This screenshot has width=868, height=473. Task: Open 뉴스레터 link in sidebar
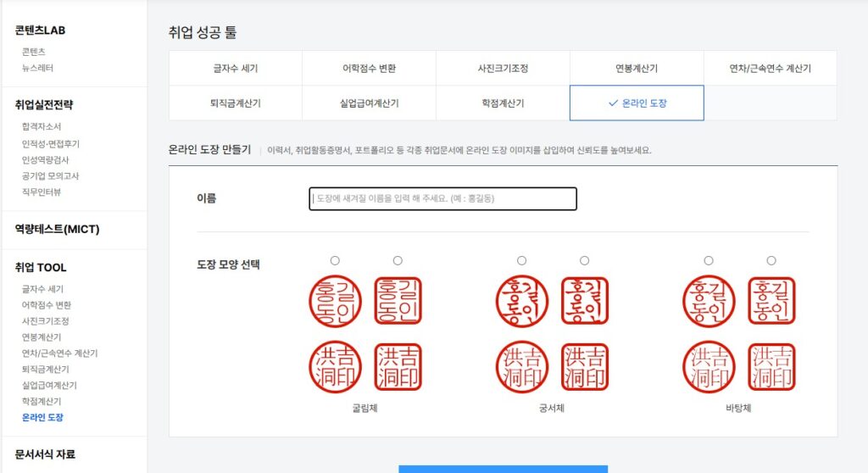pos(37,68)
